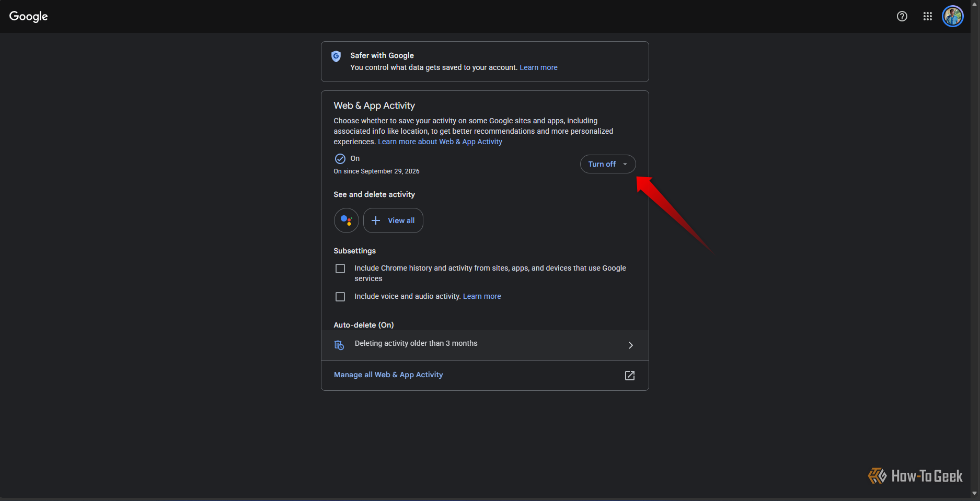This screenshot has height=501, width=980.
Task: Open Google Help question mark icon
Action: [902, 16]
